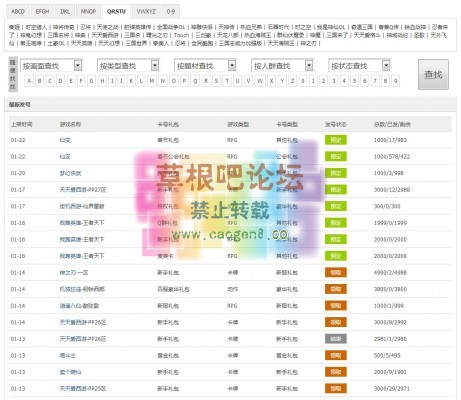The height and width of the screenshot is (400, 461).
Task: Open the 天天幻想 game link
Action: coord(109,43)
